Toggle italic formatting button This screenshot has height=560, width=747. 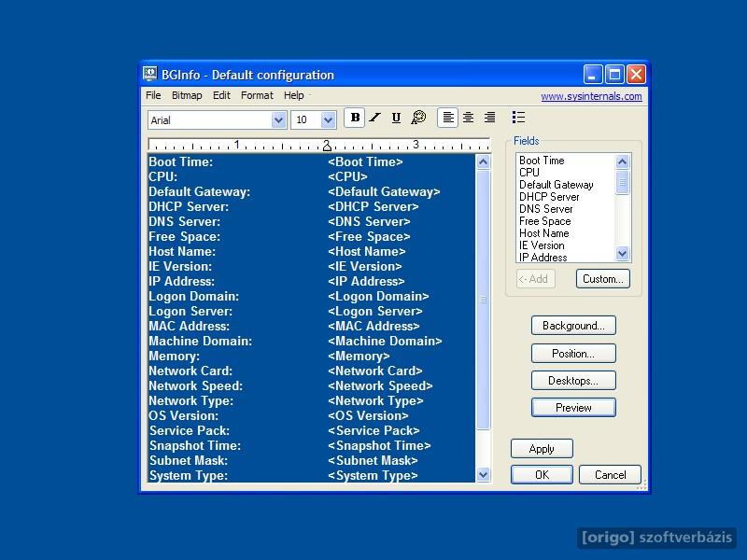375,118
